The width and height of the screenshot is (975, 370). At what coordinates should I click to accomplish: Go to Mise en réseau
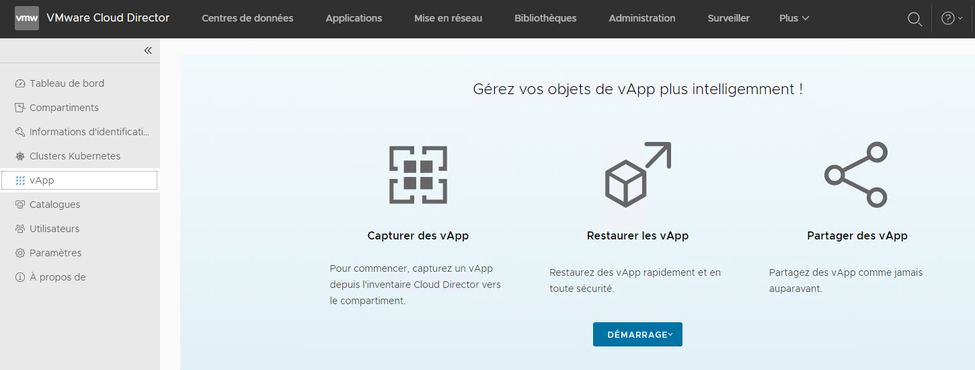(x=448, y=19)
